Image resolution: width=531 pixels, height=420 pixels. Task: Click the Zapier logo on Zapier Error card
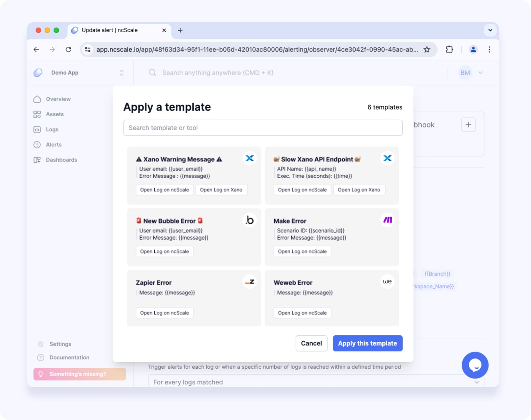pyautogui.click(x=250, y=282)
